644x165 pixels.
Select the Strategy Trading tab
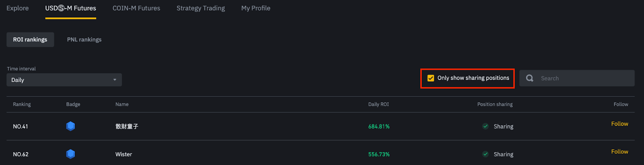pyautogui.click(x=200, y=8)
